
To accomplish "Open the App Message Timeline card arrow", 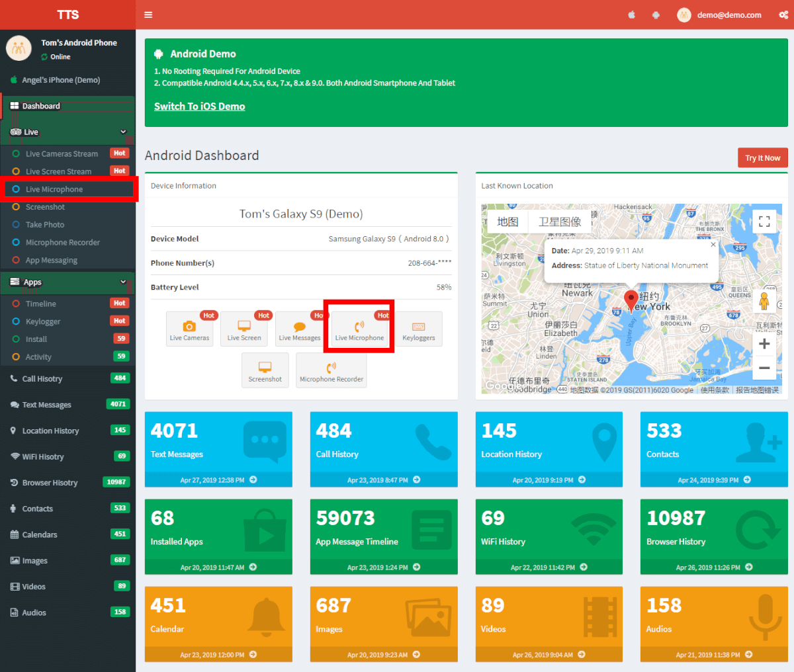I will tap(417, 567).
